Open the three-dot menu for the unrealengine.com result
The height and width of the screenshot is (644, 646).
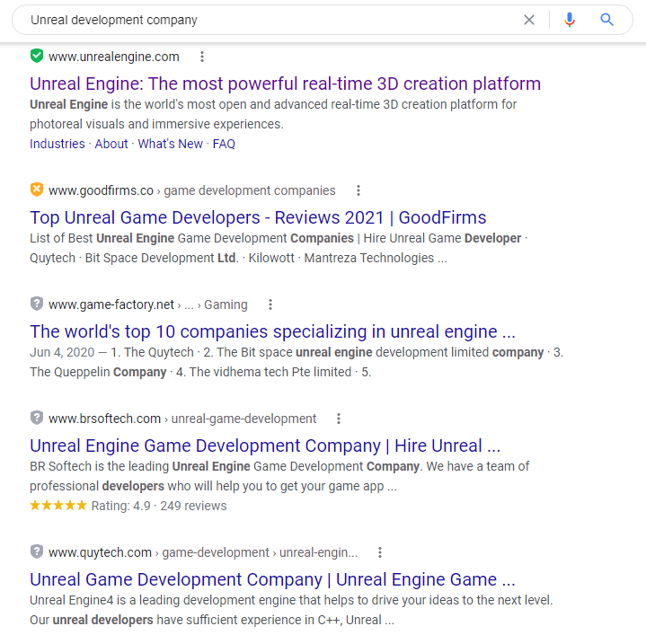coord(202,57)
